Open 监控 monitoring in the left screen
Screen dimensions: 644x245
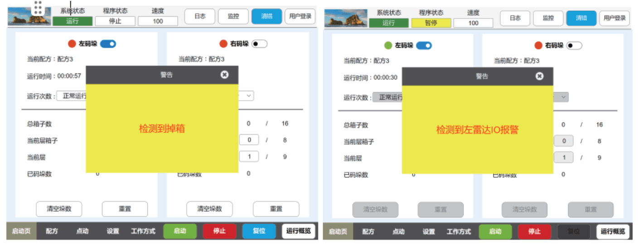233,16
